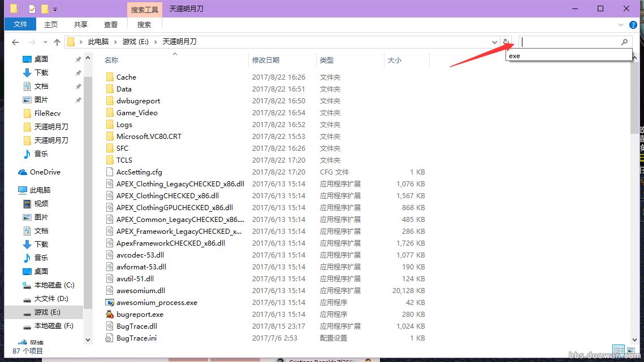Switch to the 搜索 ribbon tab

point(144,24)
